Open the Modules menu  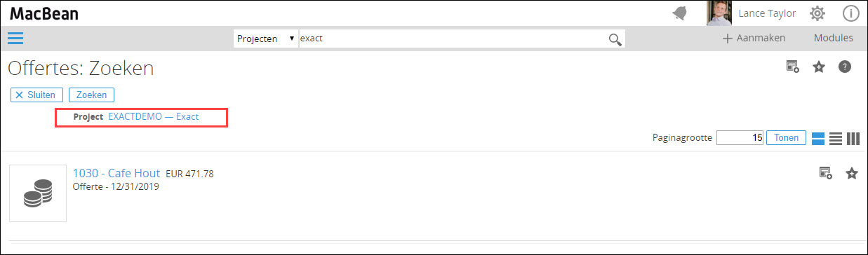(834, 38)
